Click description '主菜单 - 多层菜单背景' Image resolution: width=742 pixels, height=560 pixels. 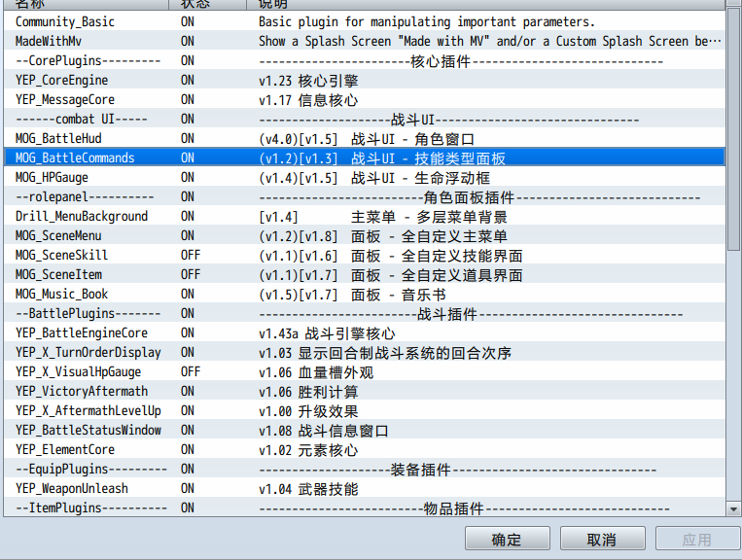[429, 217]
